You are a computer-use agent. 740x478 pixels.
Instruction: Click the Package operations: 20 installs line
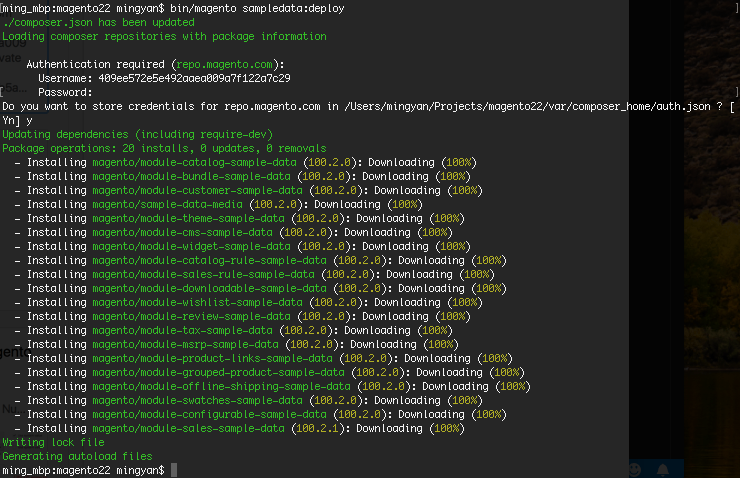click(x=164, y=148)
